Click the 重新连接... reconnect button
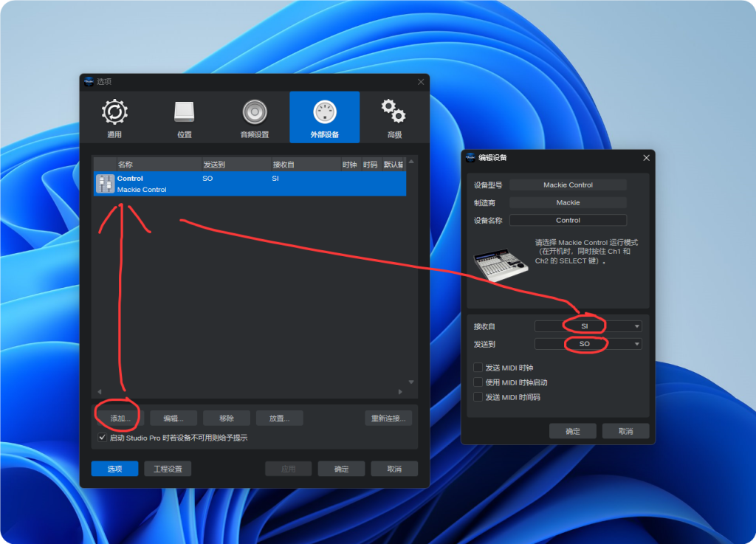 pyautogui.click(x=388, y=419)
